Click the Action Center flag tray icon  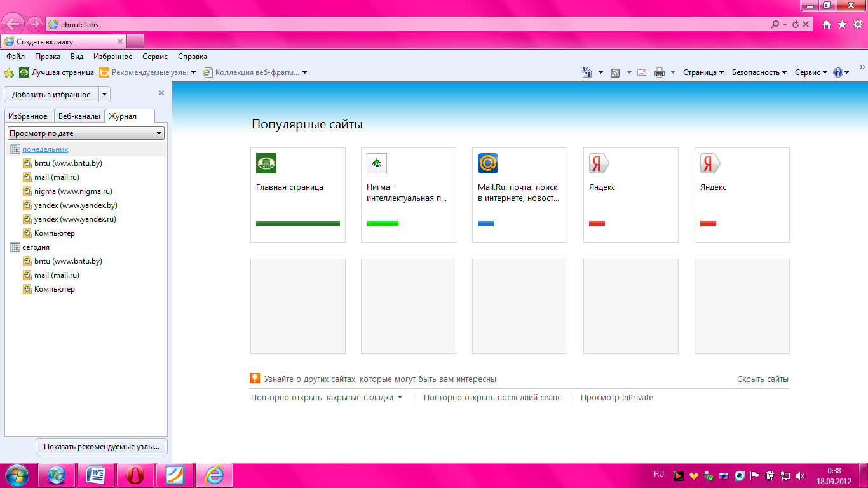pos(755,475)
